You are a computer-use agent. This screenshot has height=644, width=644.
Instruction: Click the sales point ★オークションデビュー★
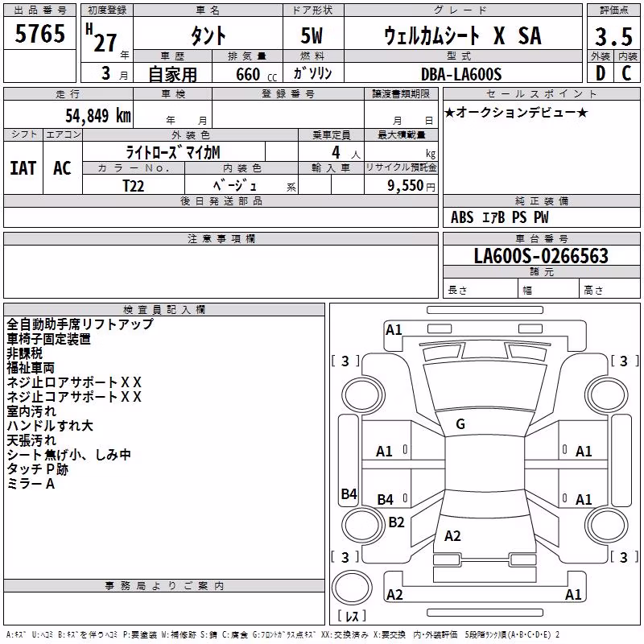[x=516, y=112]
